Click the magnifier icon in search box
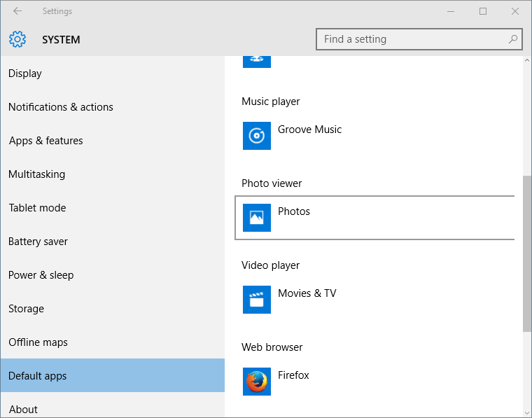The image size is (532, 418). pos(513,39)
